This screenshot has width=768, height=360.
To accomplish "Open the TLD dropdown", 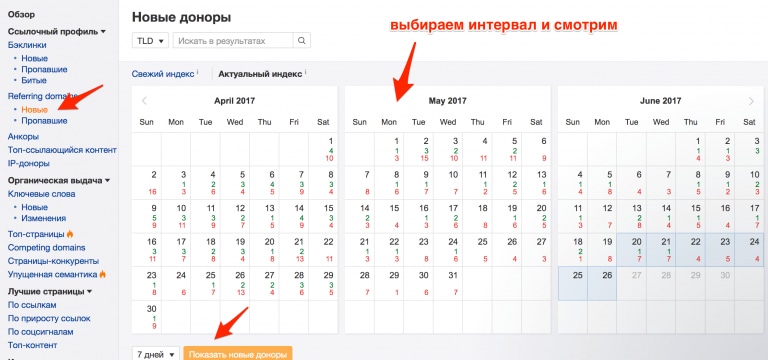I will click(150, 41).
